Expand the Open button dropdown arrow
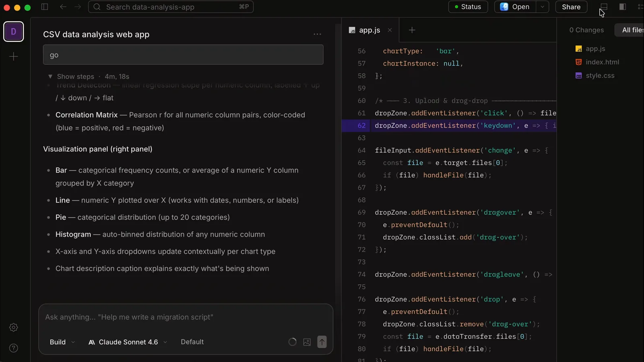Screen dimensions: 644x362 click(543, 7)
